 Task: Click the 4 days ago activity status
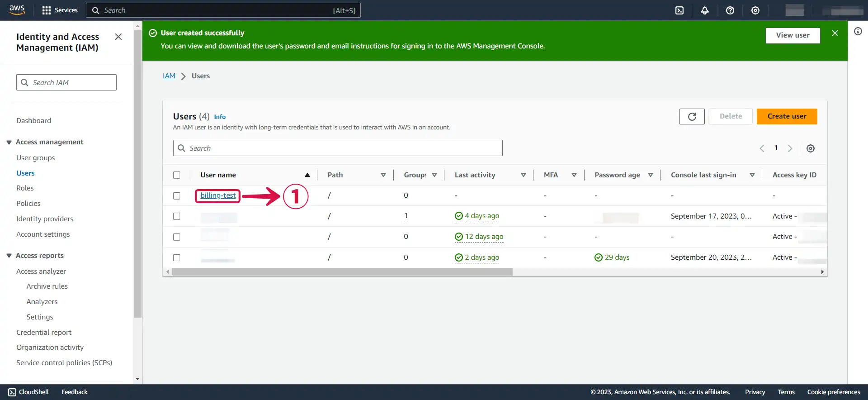point(477,216)
